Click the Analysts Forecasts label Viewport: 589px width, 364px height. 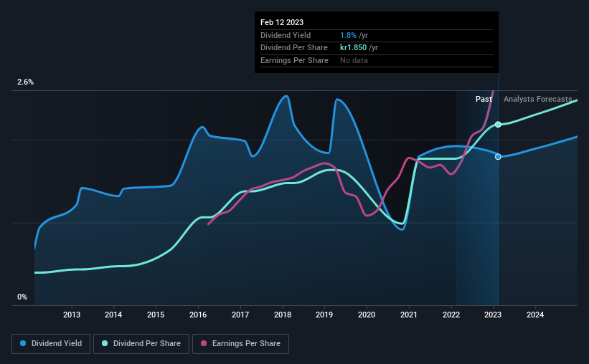coord(537,99)
